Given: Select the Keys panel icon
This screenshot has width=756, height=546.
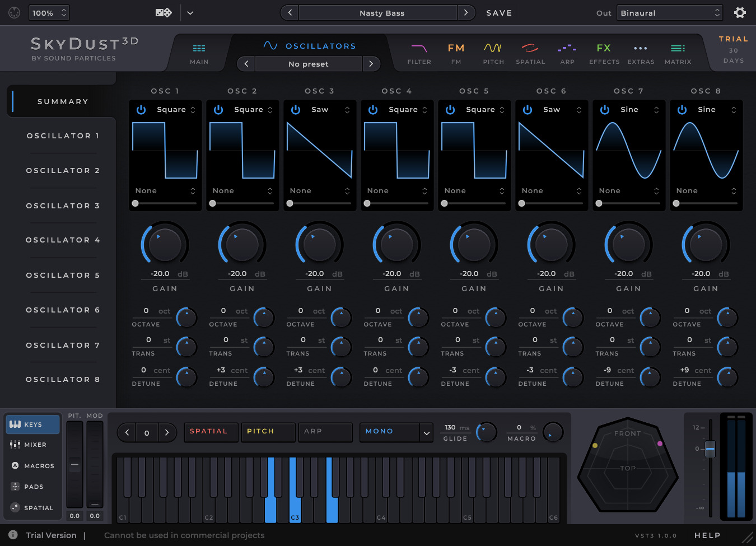Looking at the screenshot, I should 15,424.
